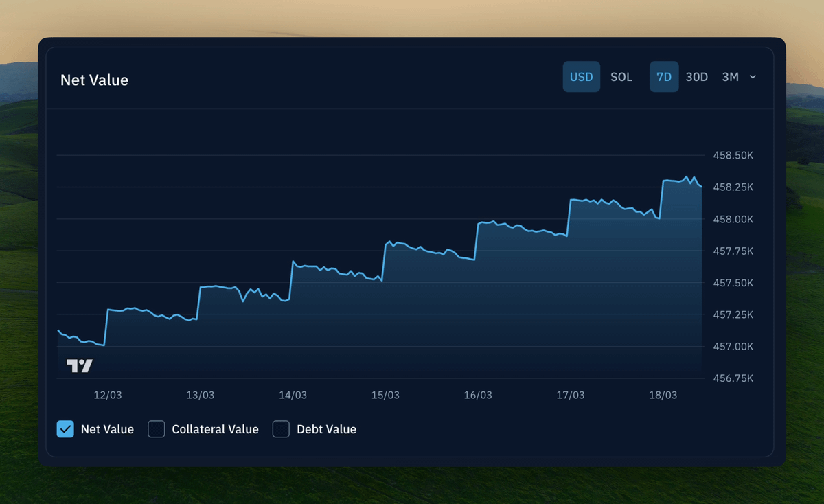Click the Collateral Value legend label
The width and height of the screenshot is (824, 504).
215,429
